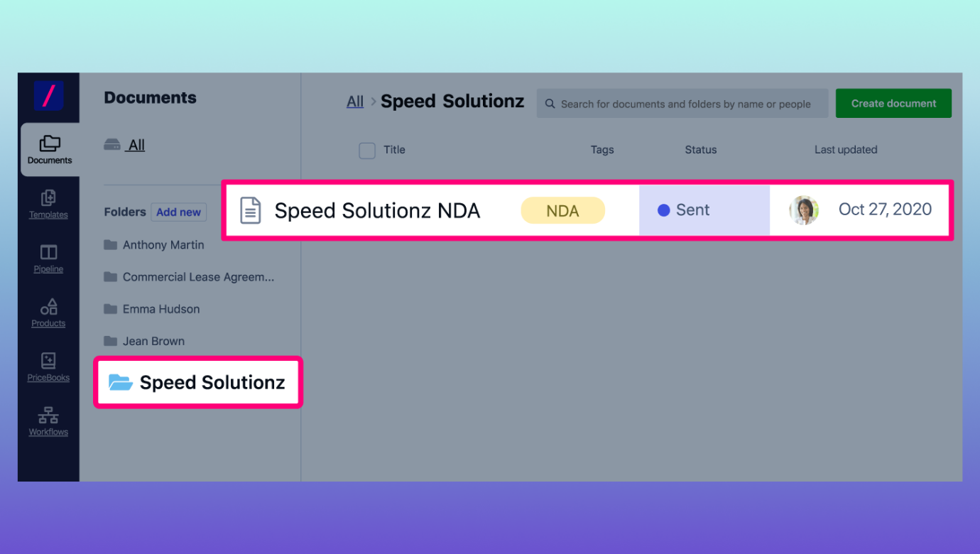Click the search magnifier icon

pos(550,104)
